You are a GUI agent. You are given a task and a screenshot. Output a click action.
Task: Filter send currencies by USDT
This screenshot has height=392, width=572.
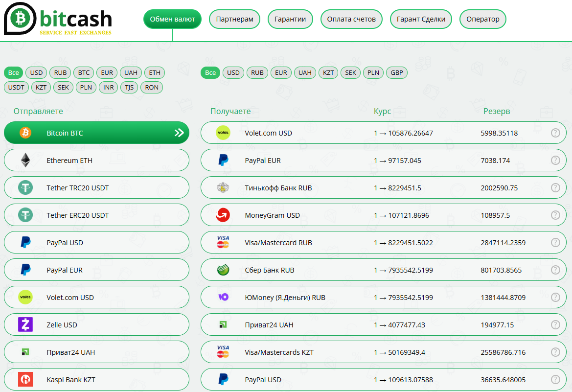pyautogui.click(x=16, y=87)
